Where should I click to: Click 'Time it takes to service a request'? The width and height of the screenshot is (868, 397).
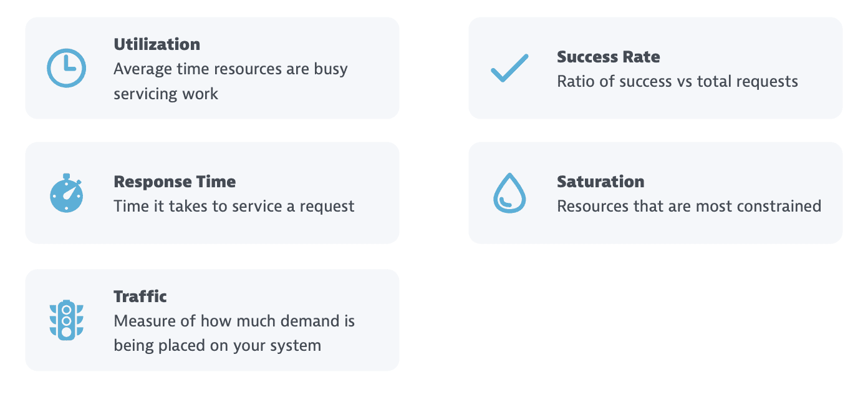pos(234,206)
